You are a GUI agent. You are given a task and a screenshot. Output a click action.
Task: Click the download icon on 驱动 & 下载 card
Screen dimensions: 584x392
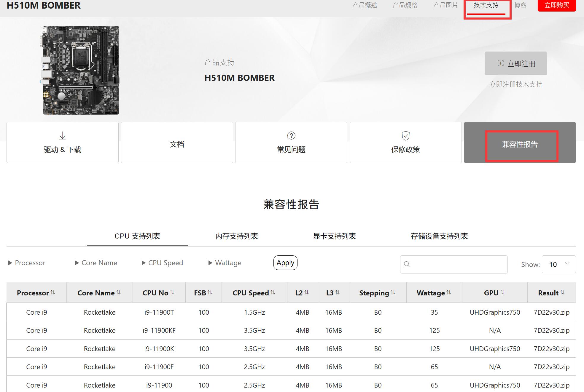pos(62,136)
